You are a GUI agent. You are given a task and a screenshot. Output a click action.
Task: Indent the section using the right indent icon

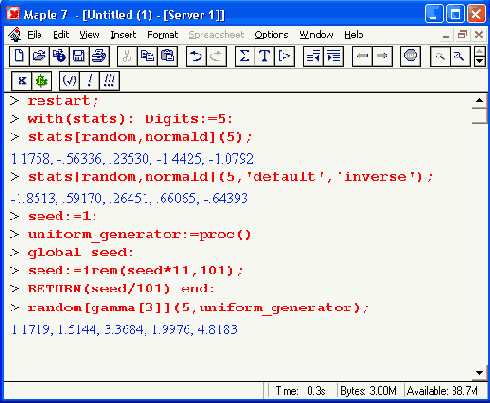coord(334,56)
